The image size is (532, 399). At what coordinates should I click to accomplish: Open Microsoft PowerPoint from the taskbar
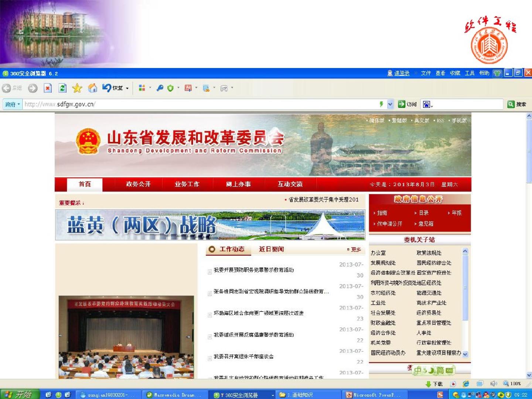(x=373, y=395)
